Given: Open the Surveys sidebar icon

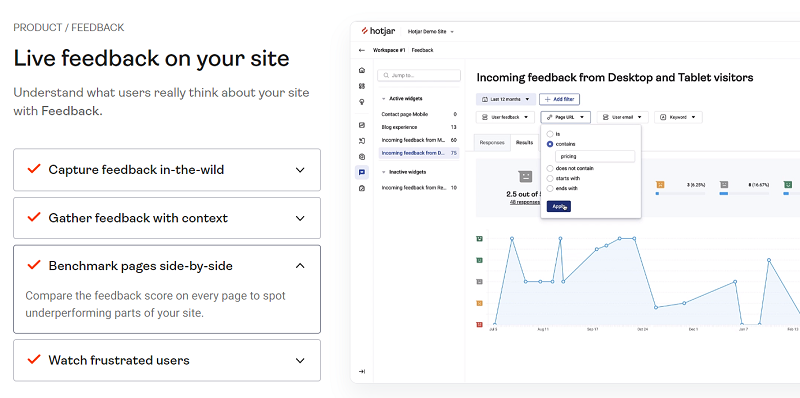Looking at the screenshot, I should 362,157.
